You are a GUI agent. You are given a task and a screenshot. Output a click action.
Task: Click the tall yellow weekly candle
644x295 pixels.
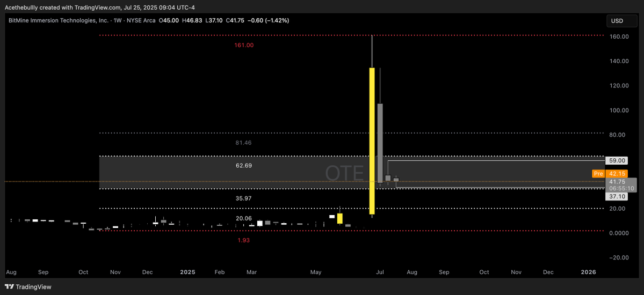(372, 141)
